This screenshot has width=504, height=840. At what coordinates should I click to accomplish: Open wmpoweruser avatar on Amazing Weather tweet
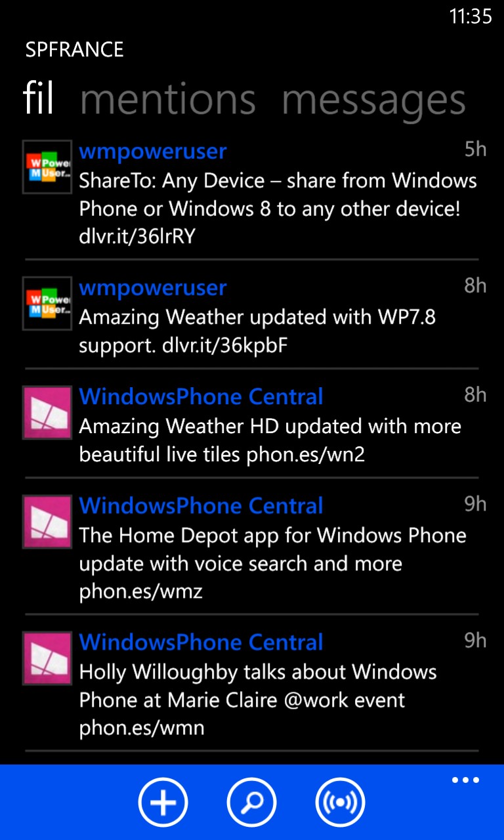coord(47,303)
